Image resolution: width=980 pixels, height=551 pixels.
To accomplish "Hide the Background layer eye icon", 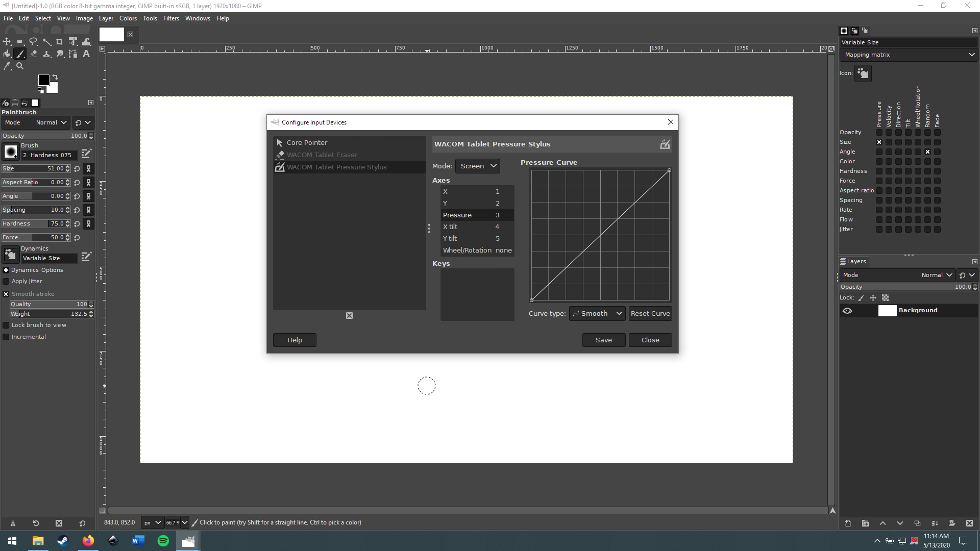I will (x=847, y=311).
